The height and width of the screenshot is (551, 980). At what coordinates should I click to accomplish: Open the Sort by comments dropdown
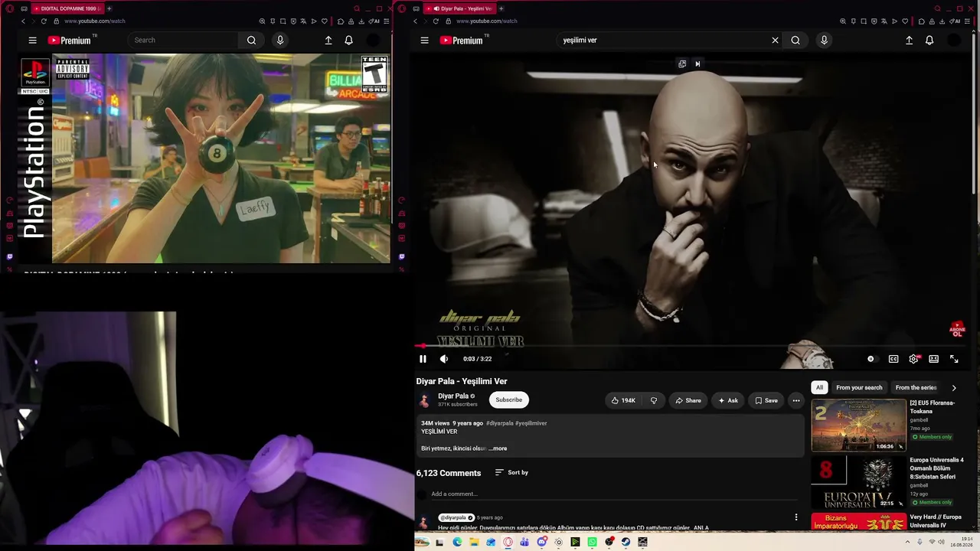tap(511, 473)
